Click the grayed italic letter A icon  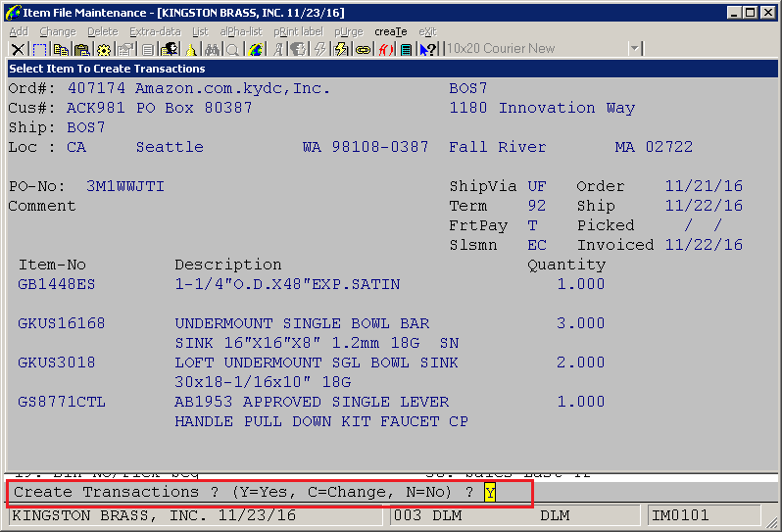(278, 49)
